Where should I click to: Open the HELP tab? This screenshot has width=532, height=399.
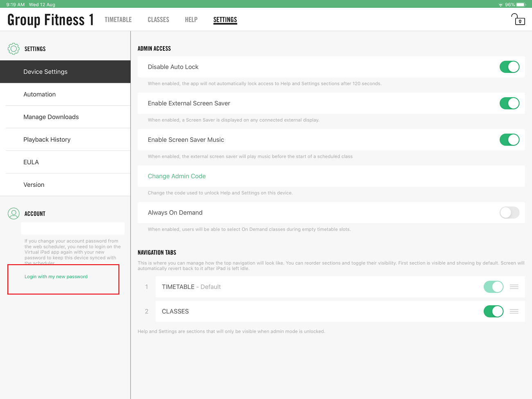(x=191, y=20)
